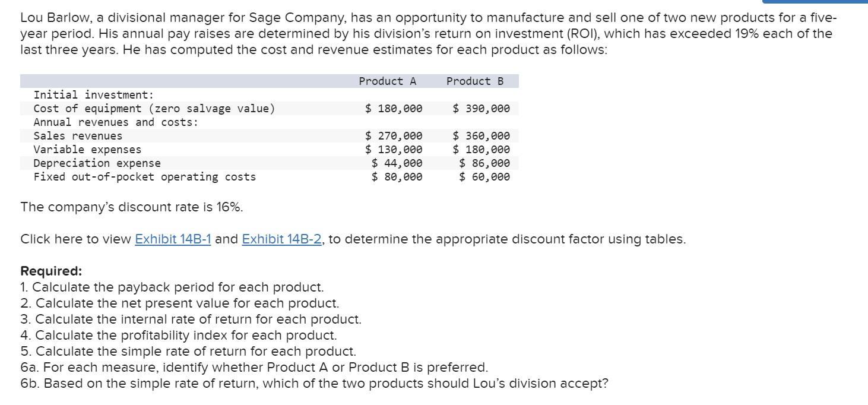Open the Exhibit 14B-2 link
The height and width of the screenshot is (405, 868).
[x=282, y=239]
